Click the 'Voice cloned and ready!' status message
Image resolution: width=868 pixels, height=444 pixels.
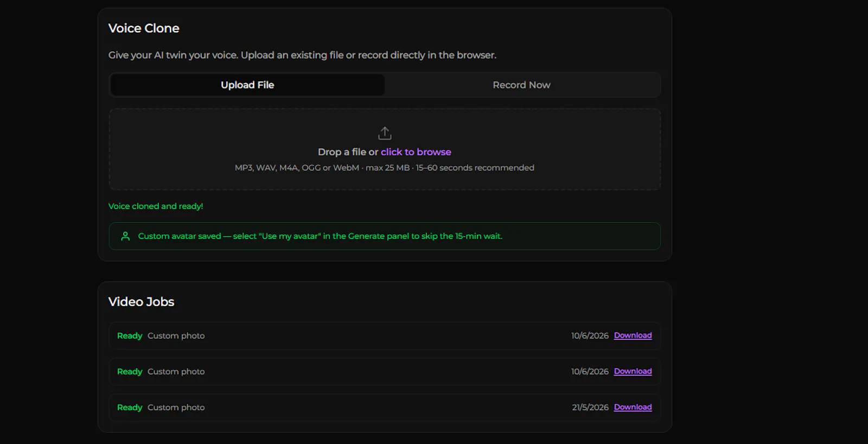(x=156, y=206)
